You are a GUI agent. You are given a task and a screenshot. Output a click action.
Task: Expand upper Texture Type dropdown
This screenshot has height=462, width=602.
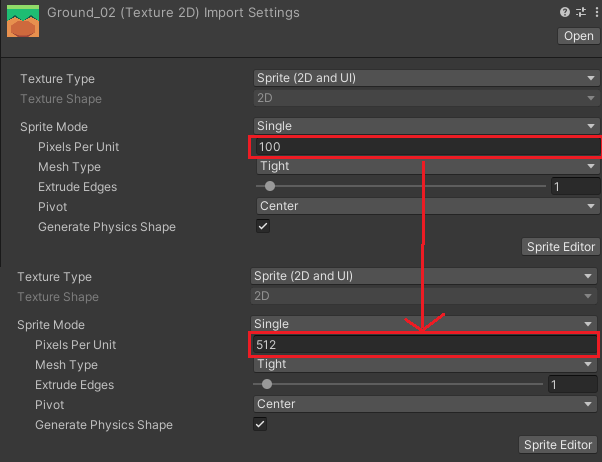point(426,79)
